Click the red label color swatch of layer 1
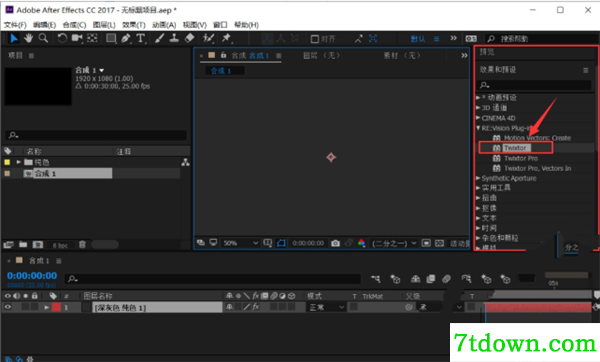Viewport: 600px width, 362px height. 56,307
